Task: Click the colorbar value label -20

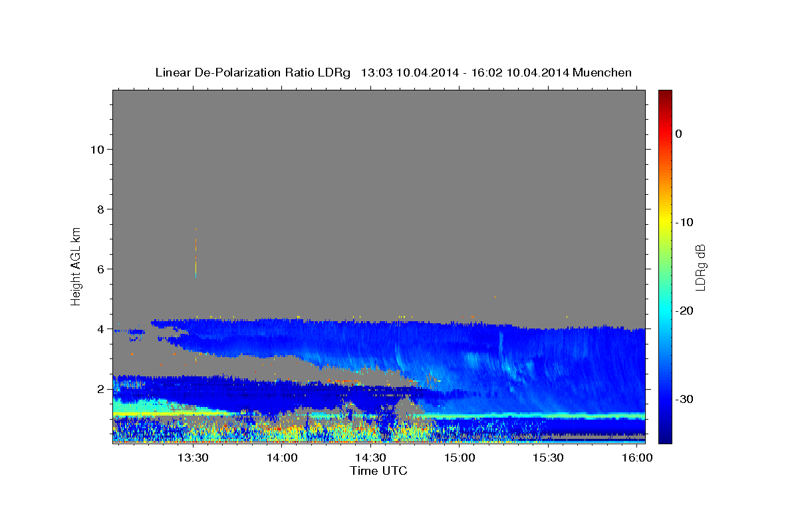Action: (685, 311)
